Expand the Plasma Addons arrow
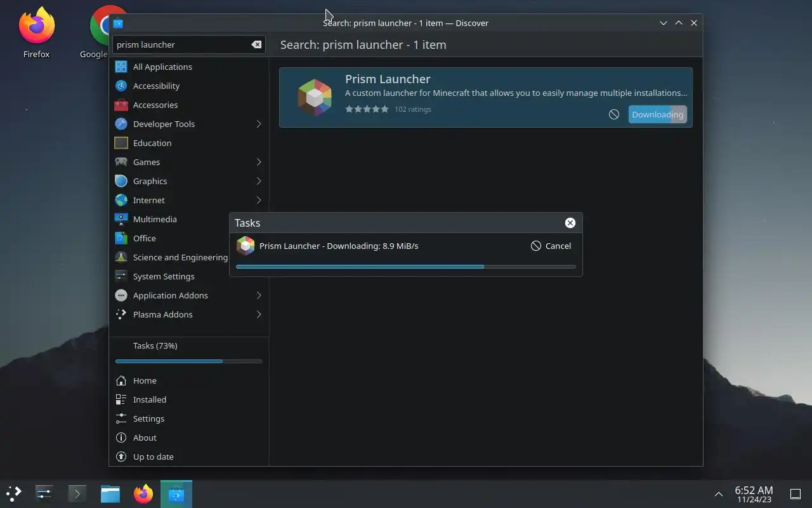Viewport: 812px width, 508px height. 259,314
